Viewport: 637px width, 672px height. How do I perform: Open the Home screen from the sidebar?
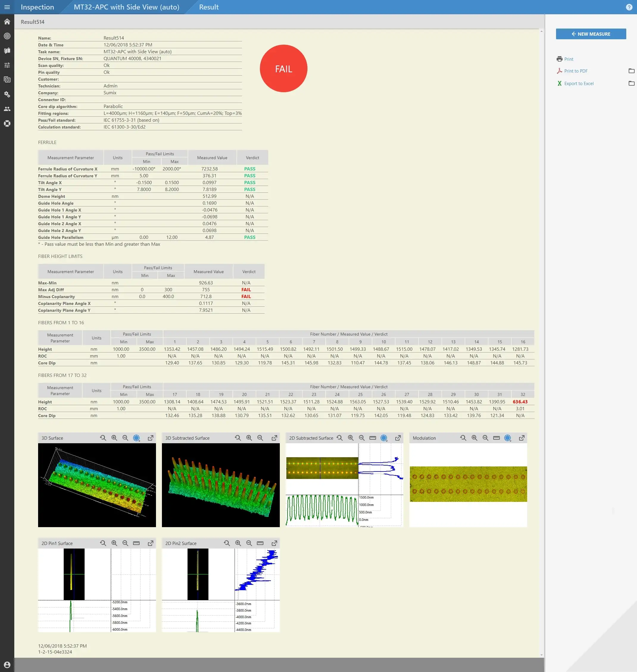(7, 22)
